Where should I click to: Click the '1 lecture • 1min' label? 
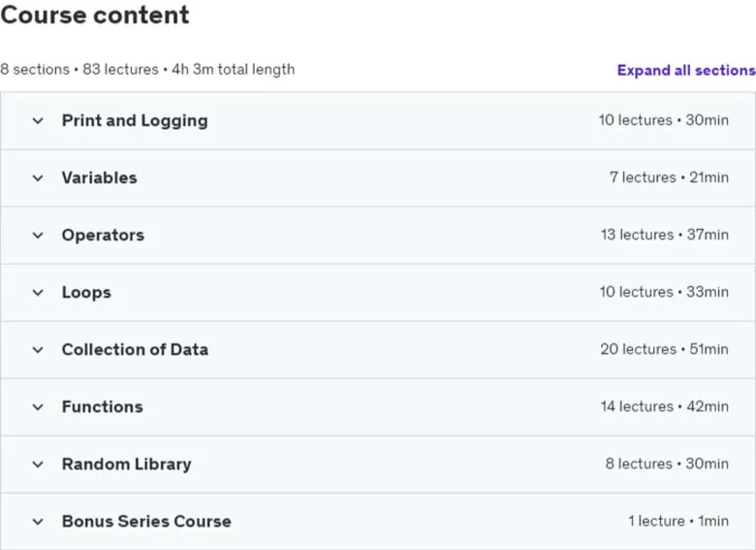click(x=678, y=521)
